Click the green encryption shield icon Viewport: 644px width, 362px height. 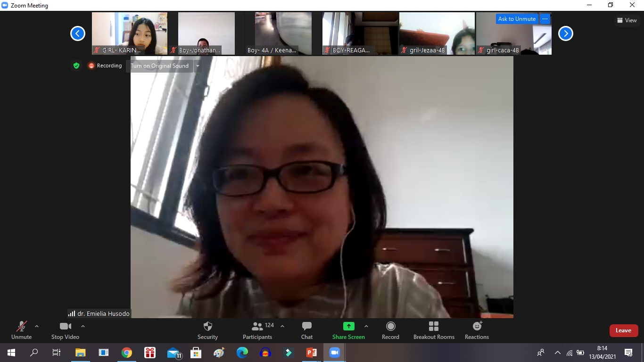[x=76, y=66]
